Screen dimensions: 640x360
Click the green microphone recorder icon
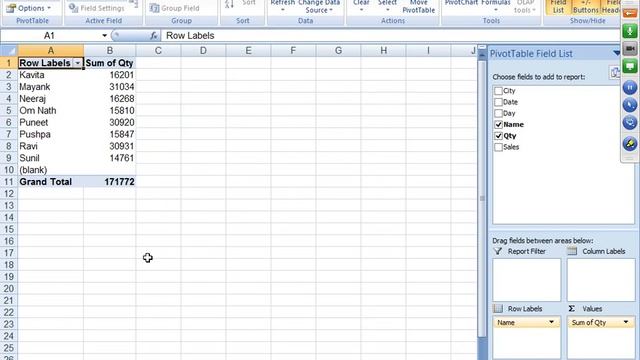tap(630, 31)
